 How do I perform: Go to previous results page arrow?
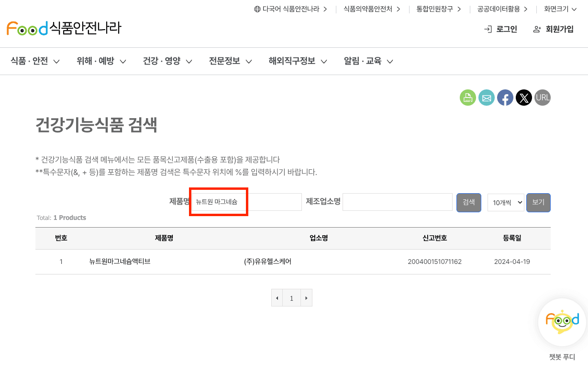pos(277,298)
